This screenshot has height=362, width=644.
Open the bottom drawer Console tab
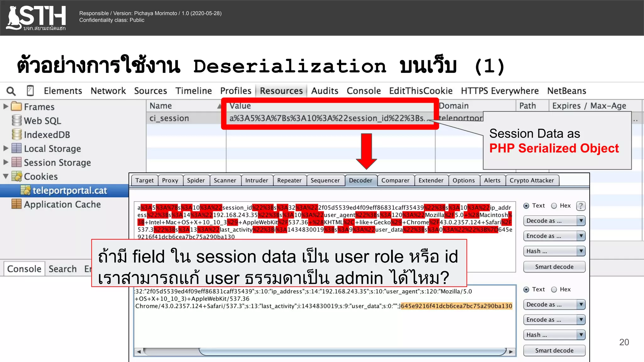pos(24,269)
